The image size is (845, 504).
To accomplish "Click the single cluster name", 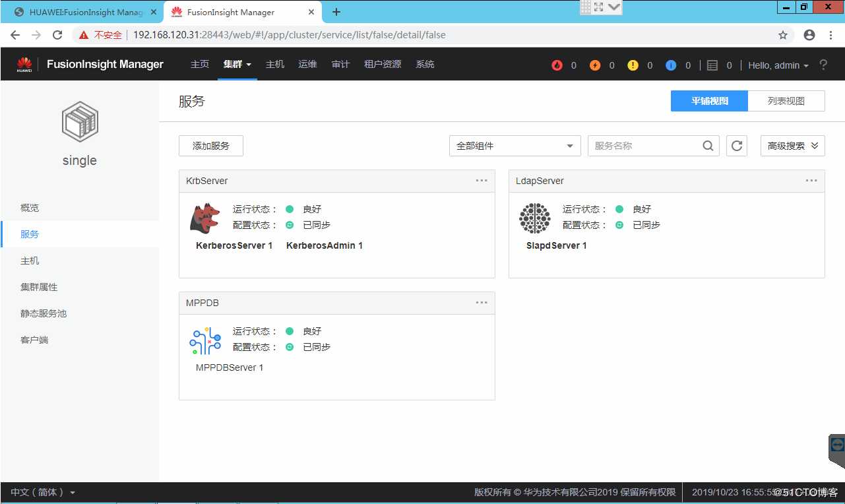I will point(80,160).
